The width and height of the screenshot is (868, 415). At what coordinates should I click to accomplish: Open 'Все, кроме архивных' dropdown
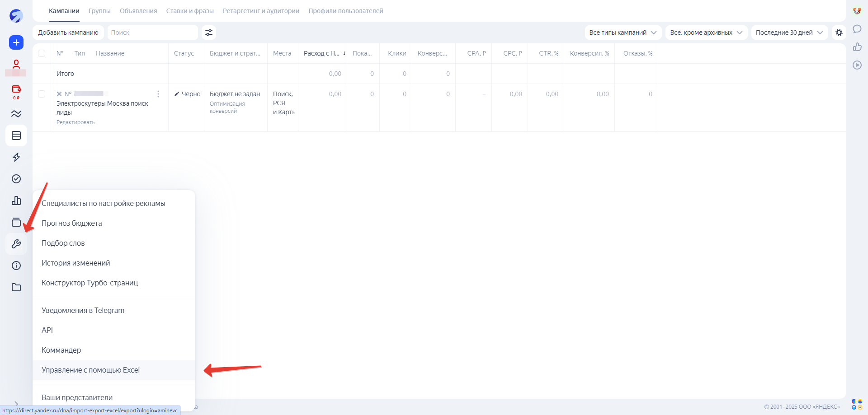coord(706,33)
